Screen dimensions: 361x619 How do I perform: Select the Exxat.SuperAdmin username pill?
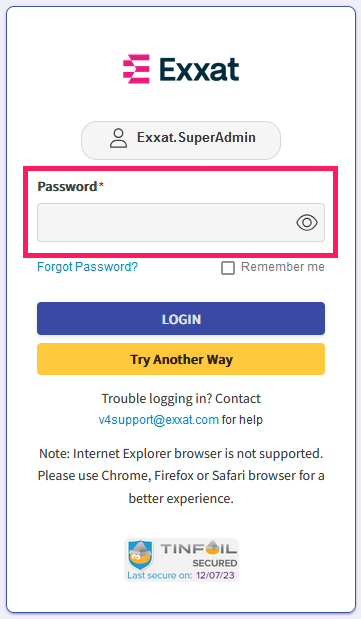pos(181,141)
